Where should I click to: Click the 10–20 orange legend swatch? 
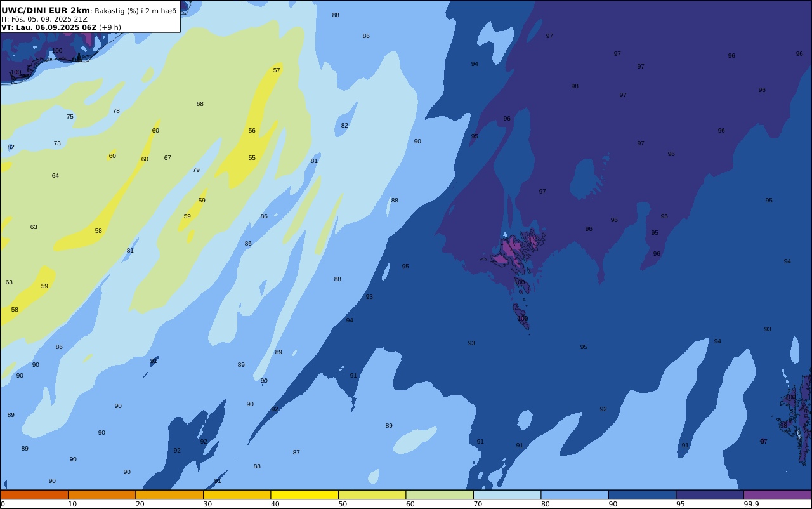(x=101, y=494)
